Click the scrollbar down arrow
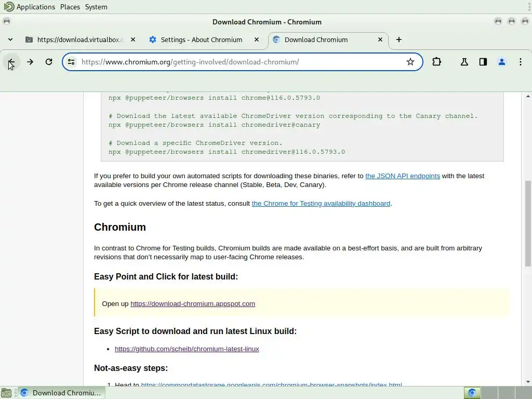 (x=528, y=382)
